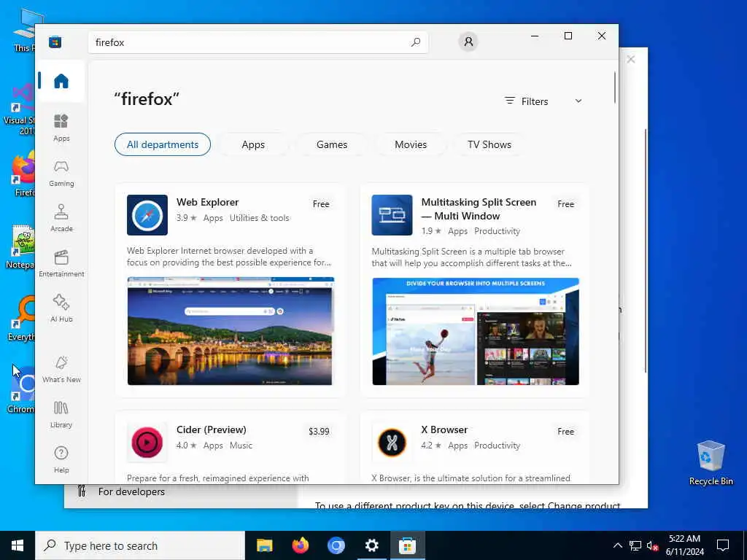Open Gaming section in sidebar

coord(61,173)
